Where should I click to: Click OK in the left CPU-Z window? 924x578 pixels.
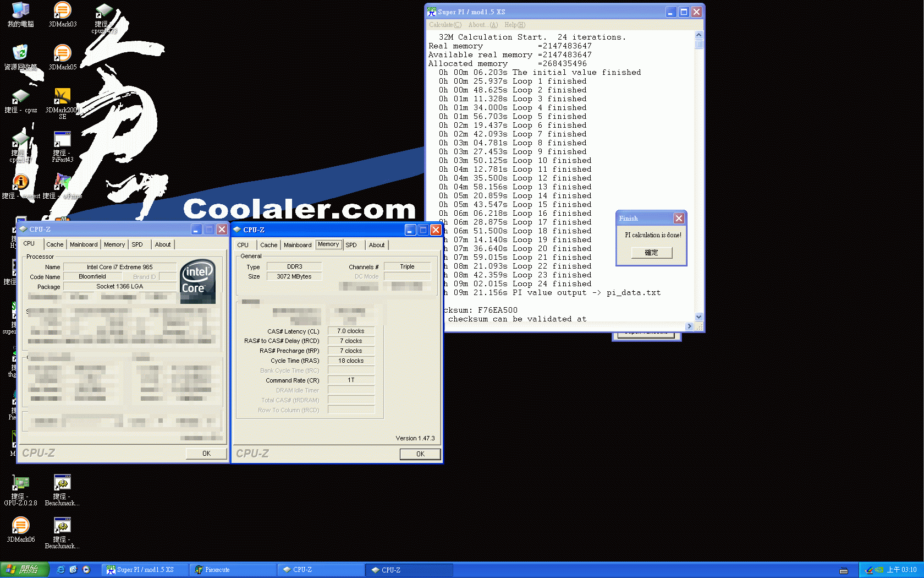pyautogui.click(x=206, y=454)
